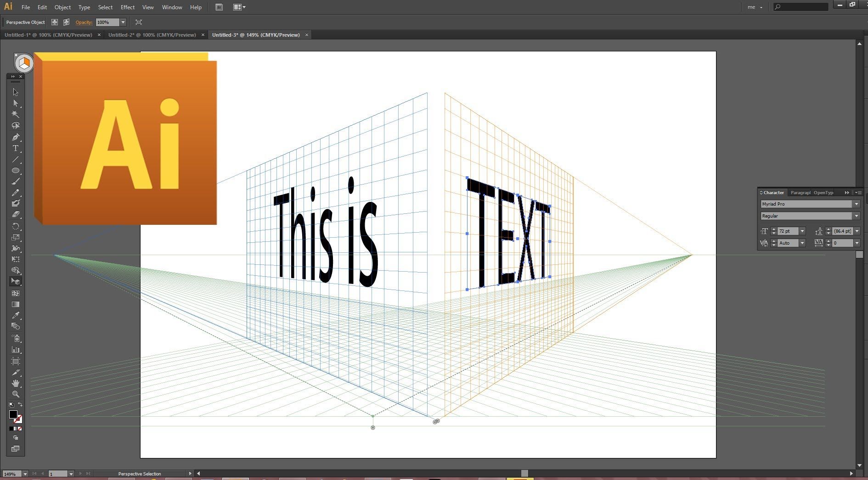Swap fill and stroke colors
Screen dimensions: 868x480
(20, 404)
